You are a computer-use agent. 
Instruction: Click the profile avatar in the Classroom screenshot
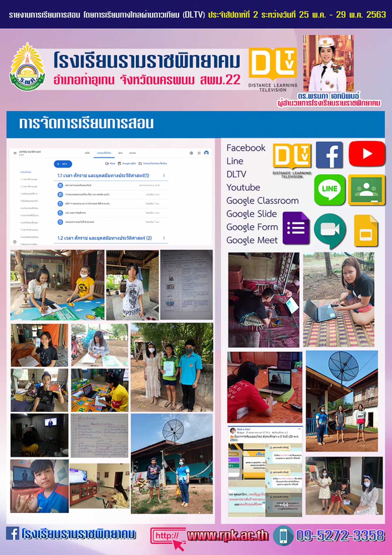(x=206, y=153)
